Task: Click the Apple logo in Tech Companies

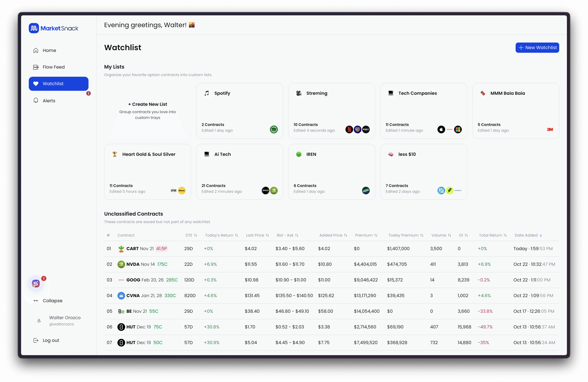Action: [x=441, y=130]
